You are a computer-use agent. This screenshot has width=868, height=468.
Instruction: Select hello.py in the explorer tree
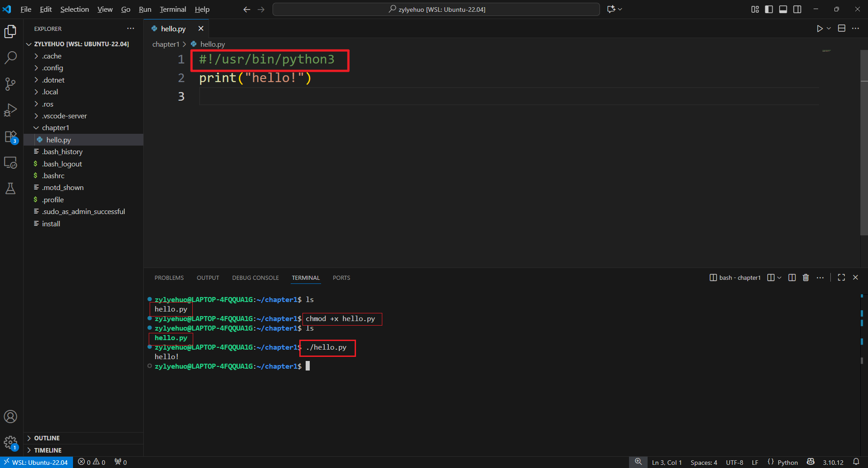click(83, 140)
